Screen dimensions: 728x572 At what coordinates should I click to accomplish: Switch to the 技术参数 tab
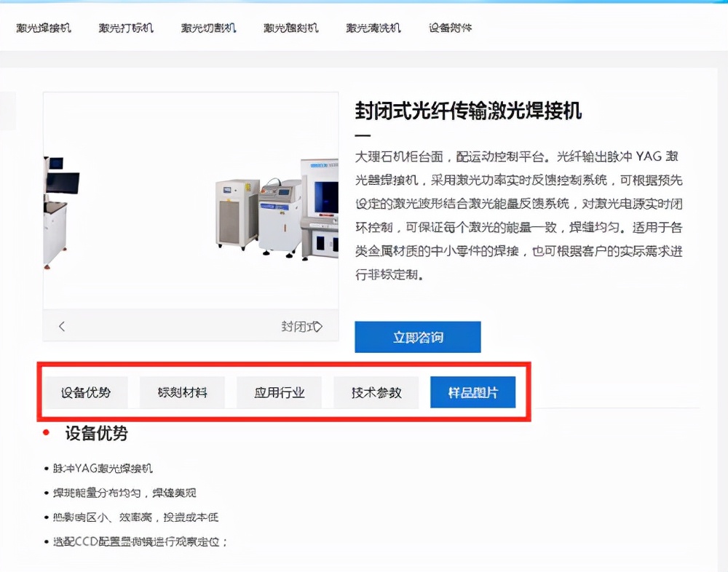(376, 392)
